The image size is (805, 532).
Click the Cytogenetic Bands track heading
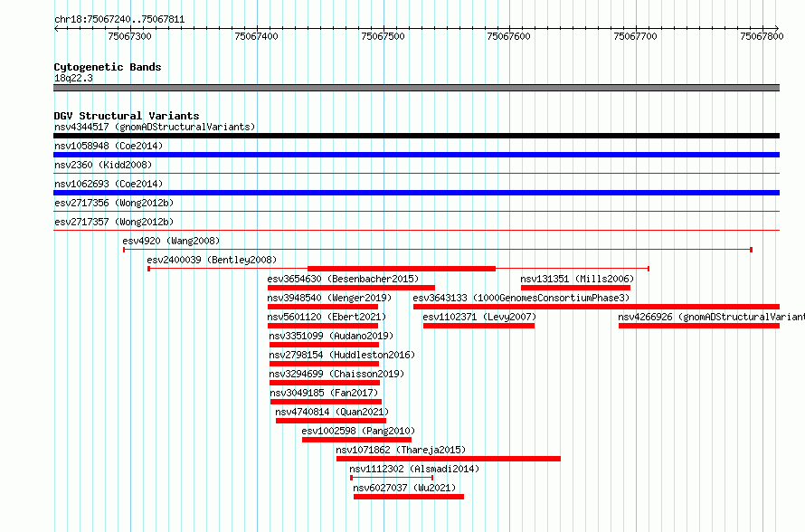pyautogui.click(x=108, y=67)
